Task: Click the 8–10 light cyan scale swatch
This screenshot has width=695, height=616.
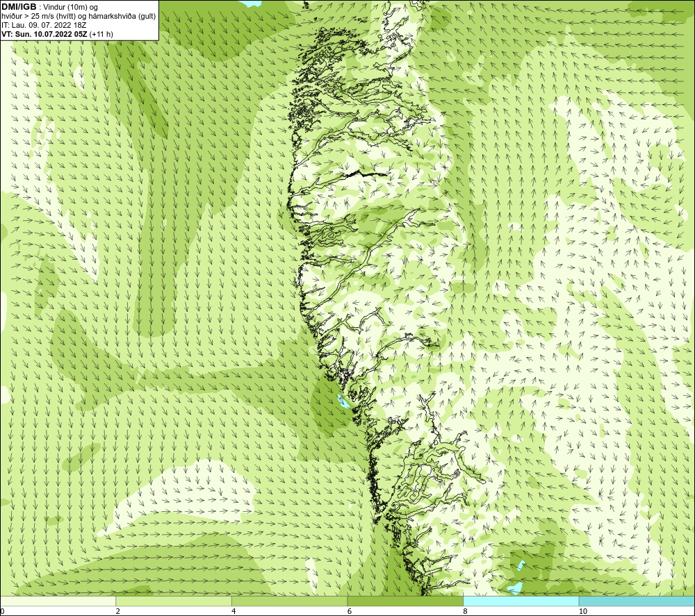Action: pyautogui.click(x=521, y=601)
